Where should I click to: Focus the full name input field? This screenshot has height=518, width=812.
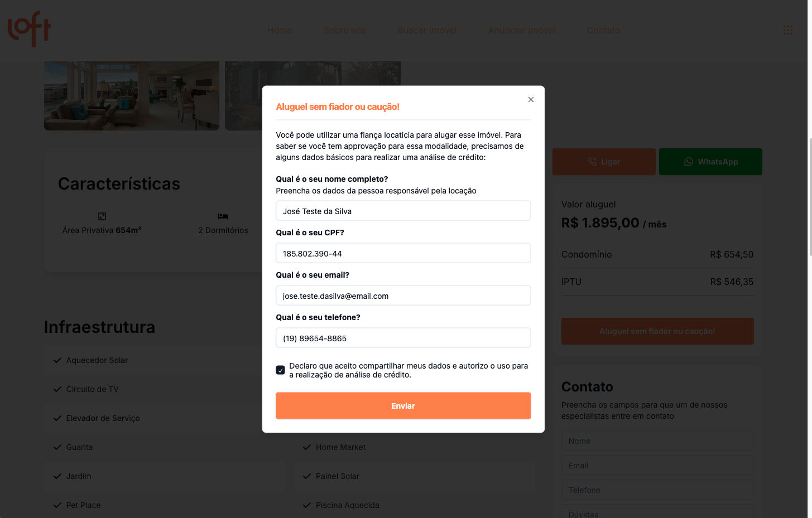click(x=403, y=211)
